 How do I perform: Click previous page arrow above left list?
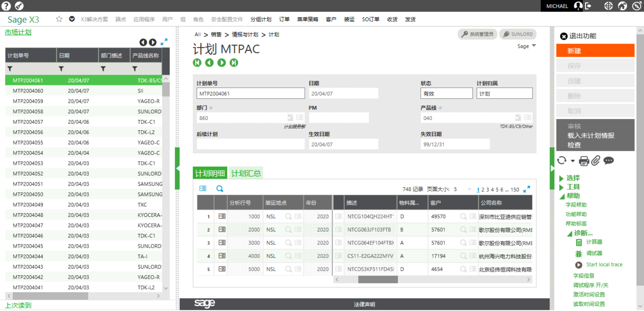(143, 42)
